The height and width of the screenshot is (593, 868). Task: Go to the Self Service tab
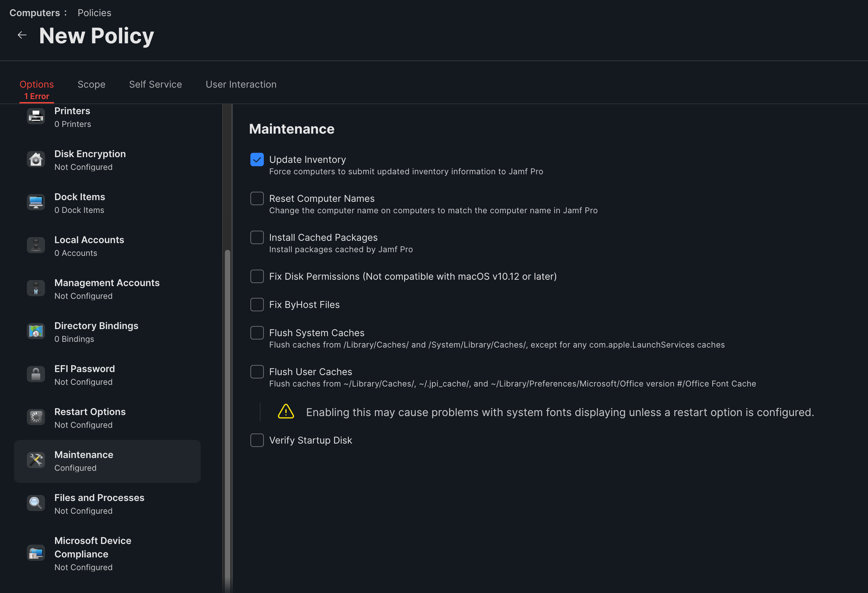pos(155,84)
